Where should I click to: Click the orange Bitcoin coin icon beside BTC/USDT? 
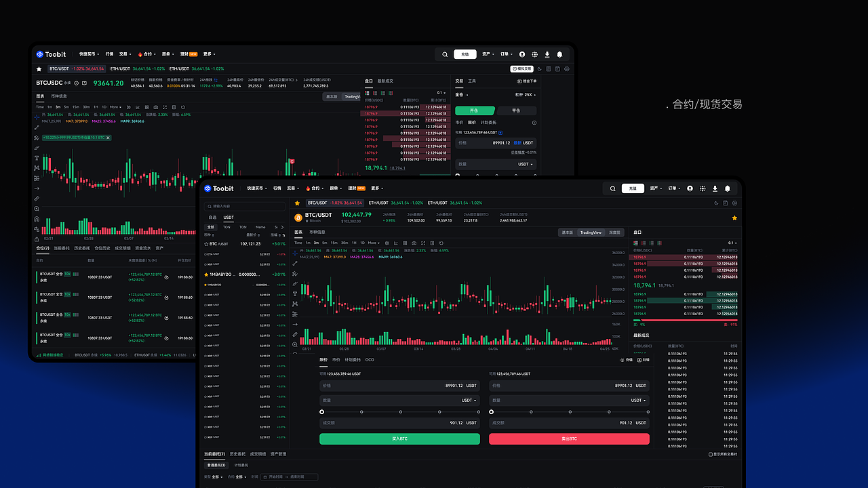[x=298, y=218]
